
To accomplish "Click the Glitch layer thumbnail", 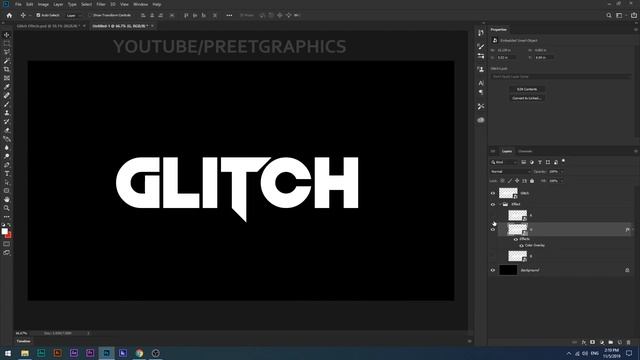I will click(x=508, y=193).
